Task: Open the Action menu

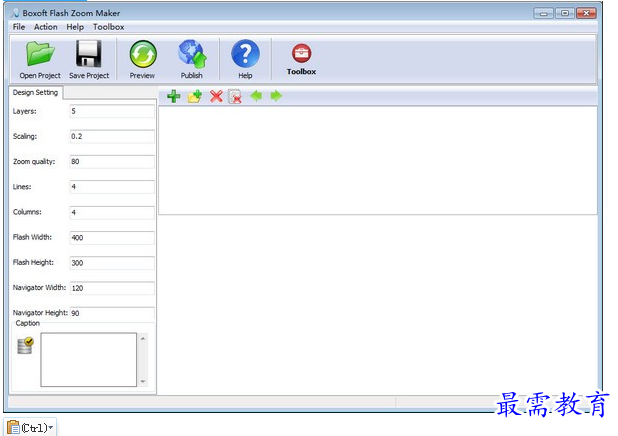Action: coord(46,27)
